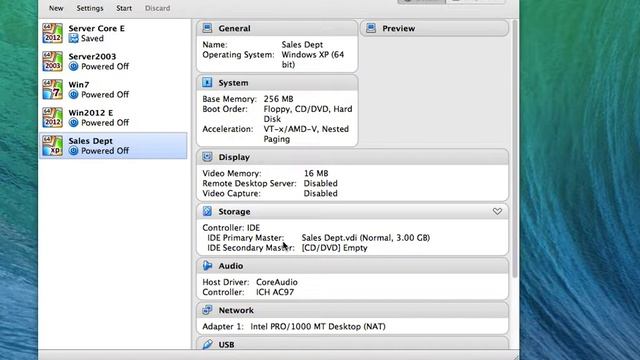Image resolution: width=640 pixels, height=360 pixels.
Task: Click the 'ICH AC97' controller value
Action: click(275, 292)
